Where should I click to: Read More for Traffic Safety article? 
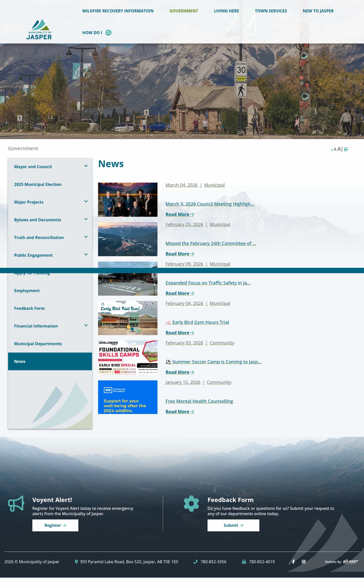click(x=180, y=293)
